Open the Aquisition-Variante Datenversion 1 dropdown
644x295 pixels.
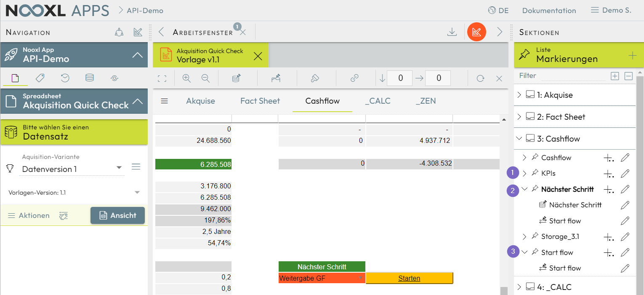tap(73, 169)
